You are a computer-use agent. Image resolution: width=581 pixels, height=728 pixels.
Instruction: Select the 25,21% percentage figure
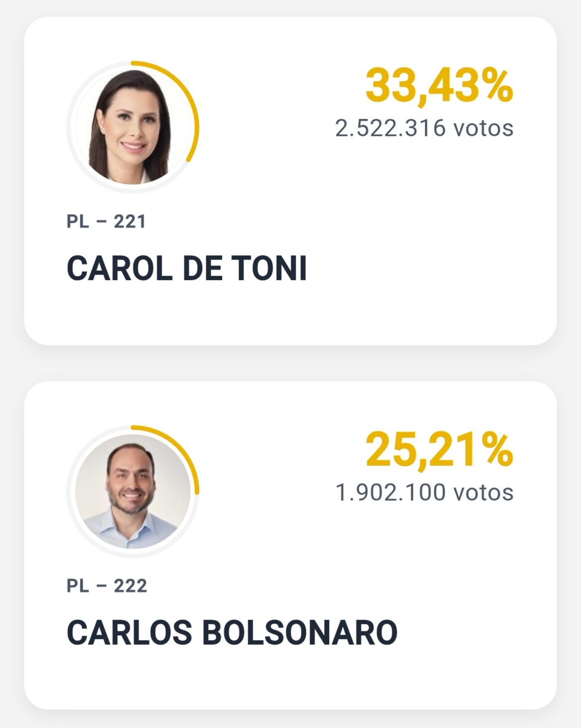(440, 450)
